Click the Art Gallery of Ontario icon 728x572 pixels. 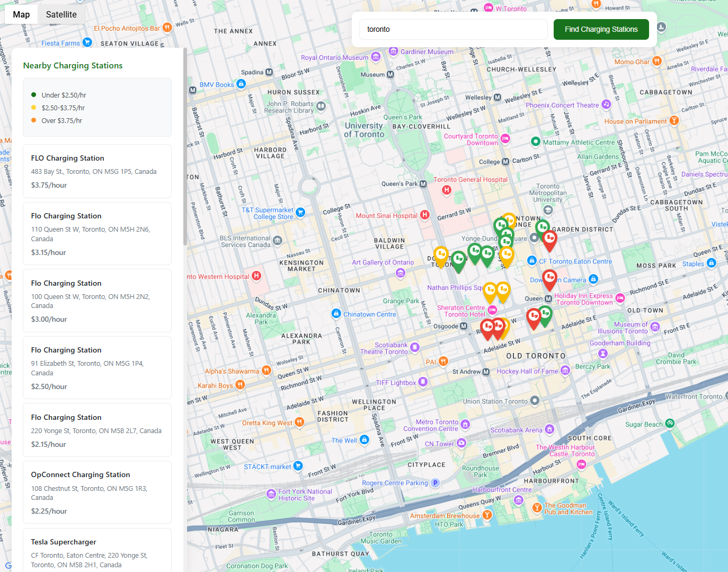coord(401,272)
